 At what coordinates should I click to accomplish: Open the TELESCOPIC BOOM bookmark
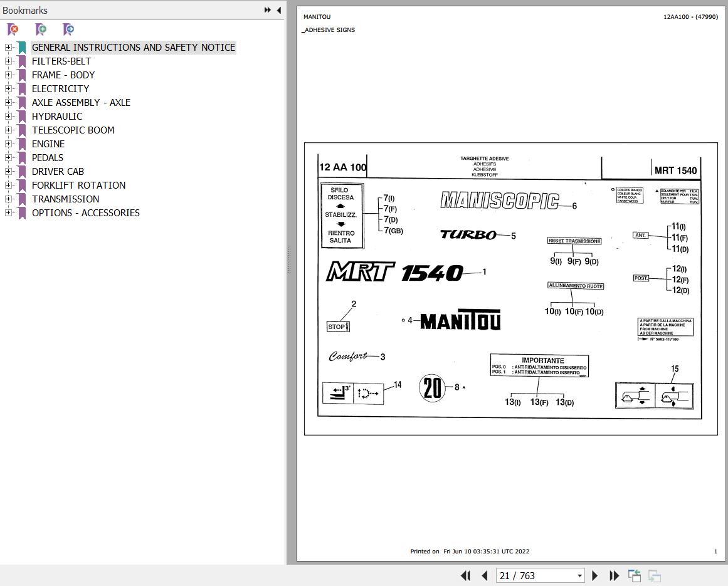[73, 130]
